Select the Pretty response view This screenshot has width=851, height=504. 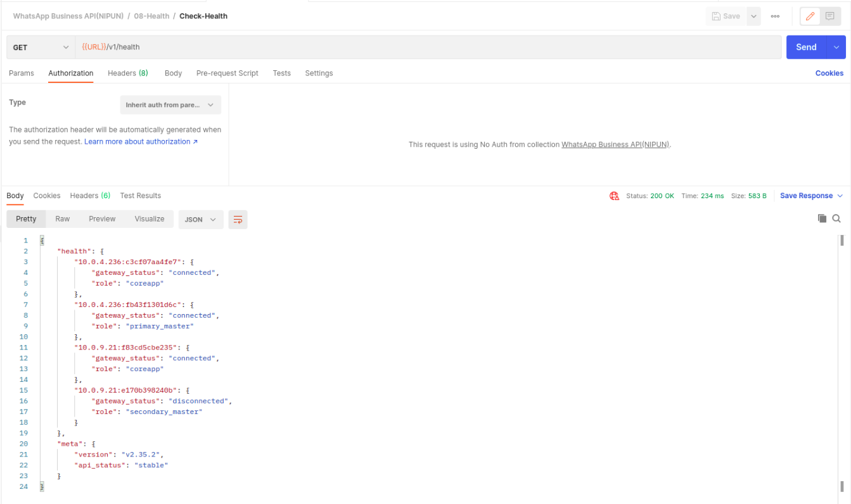[x=26, y=219]
